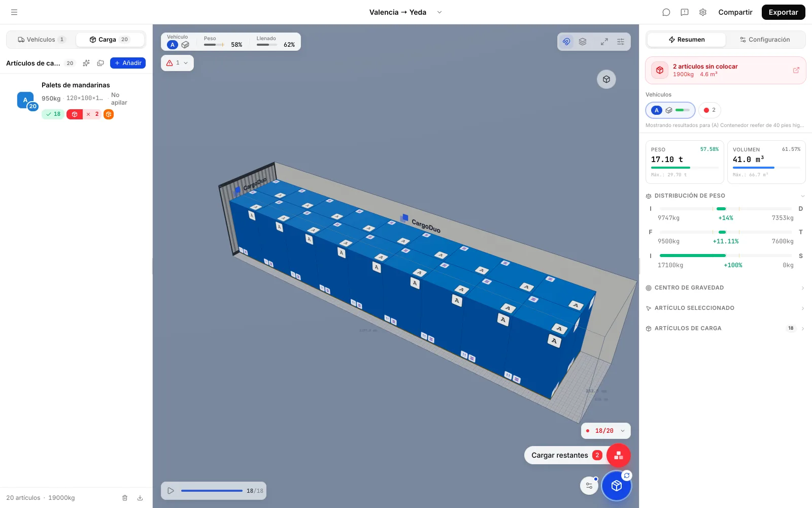812x508 pixels.
Task: Click the container cube icon beside vehicle A
Action: tap(185, 45)
